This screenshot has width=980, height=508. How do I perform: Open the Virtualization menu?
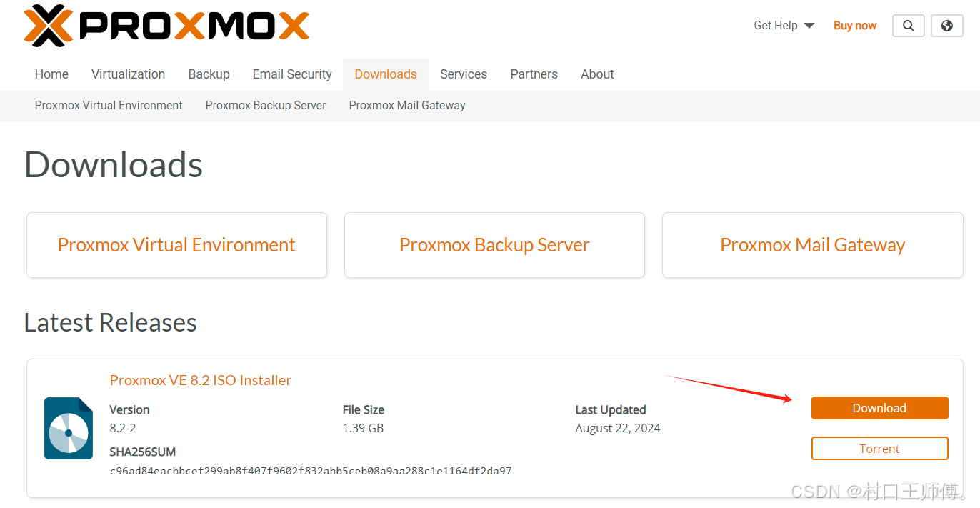click(x=128, y=74)
